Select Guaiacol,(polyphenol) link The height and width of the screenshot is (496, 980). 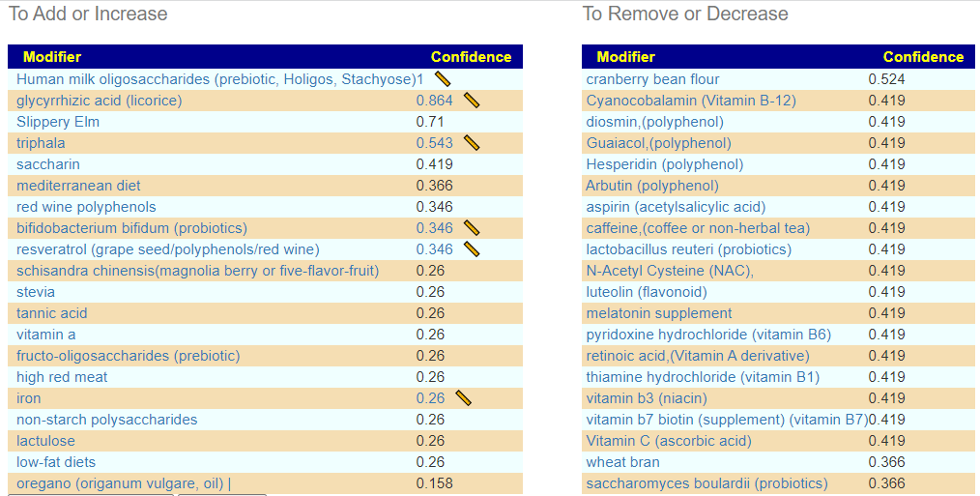tap(659, 143)
